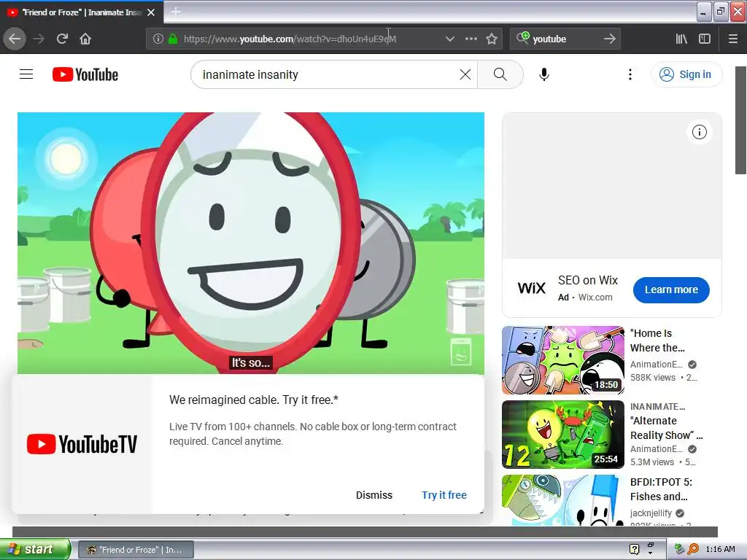Click the Firefox 'youtube' search field
Viewport: 747px width, 560px height.
(565, 39)
